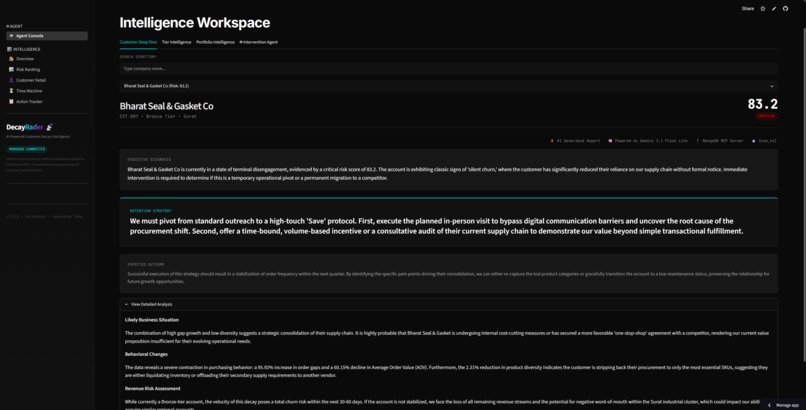Image resolution: width=806 pixels, height=410 pixels.
Task: Click the Action Tracker clipboard icon
Action: 11,102
